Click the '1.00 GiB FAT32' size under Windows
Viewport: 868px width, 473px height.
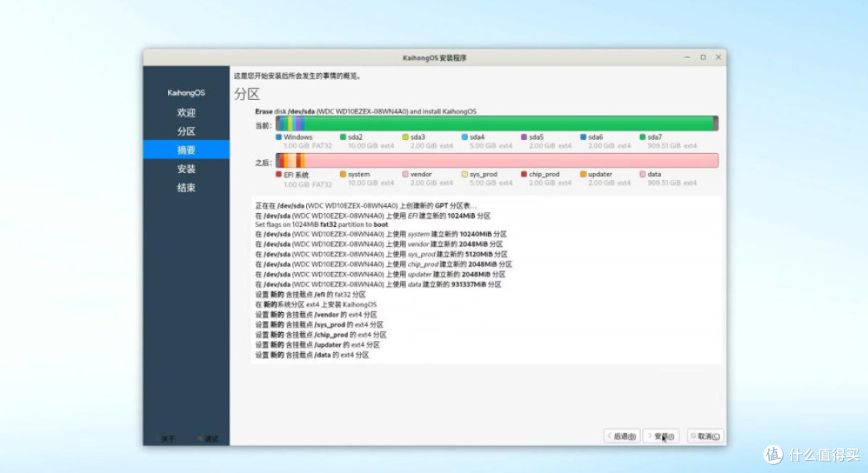pos(308,146)
